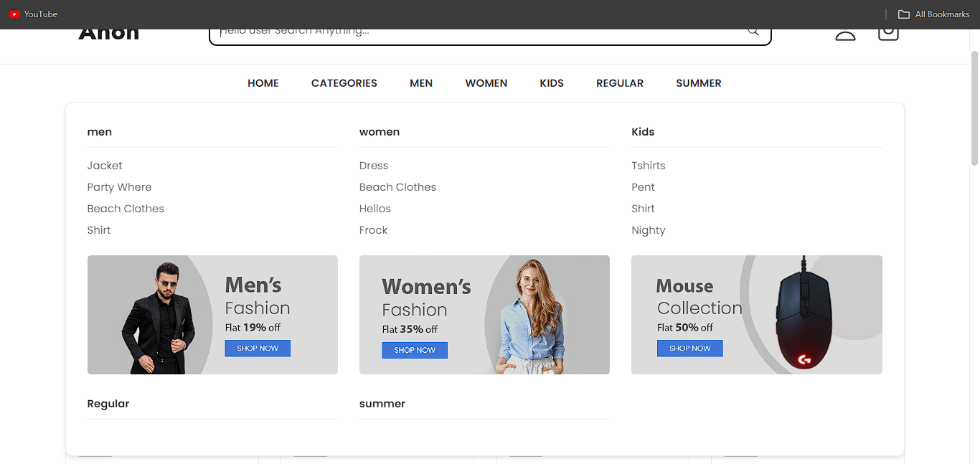Open Shirt under Kids
This screenshot has width=980, height=464.
[643, 209]
